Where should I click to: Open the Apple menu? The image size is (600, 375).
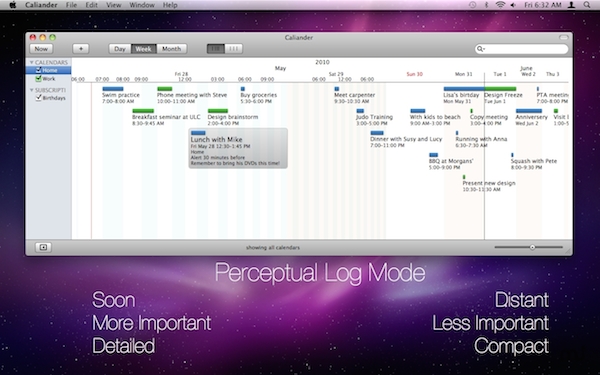click(13, 5)
